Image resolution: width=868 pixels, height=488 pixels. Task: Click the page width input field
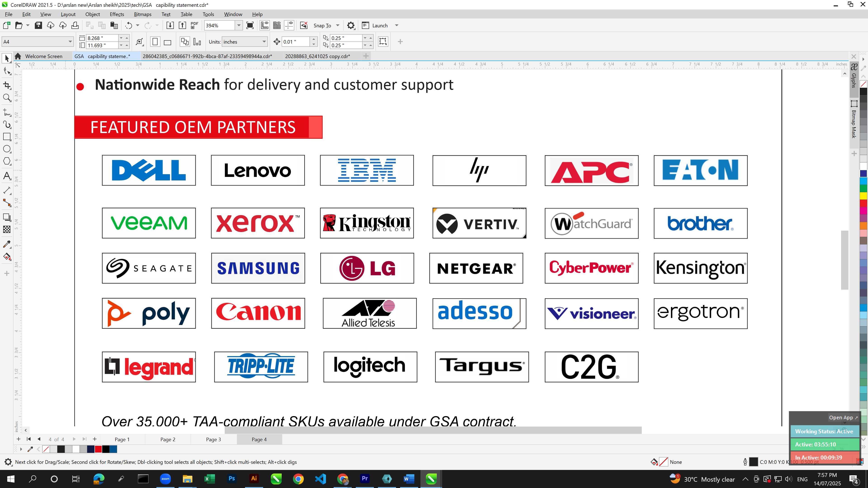[102, 38]
